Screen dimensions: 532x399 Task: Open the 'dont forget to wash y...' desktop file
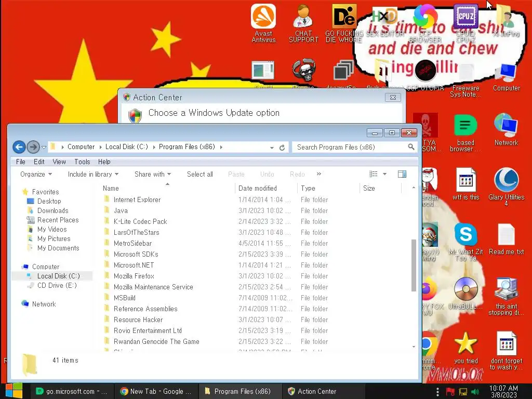(506, 351)
